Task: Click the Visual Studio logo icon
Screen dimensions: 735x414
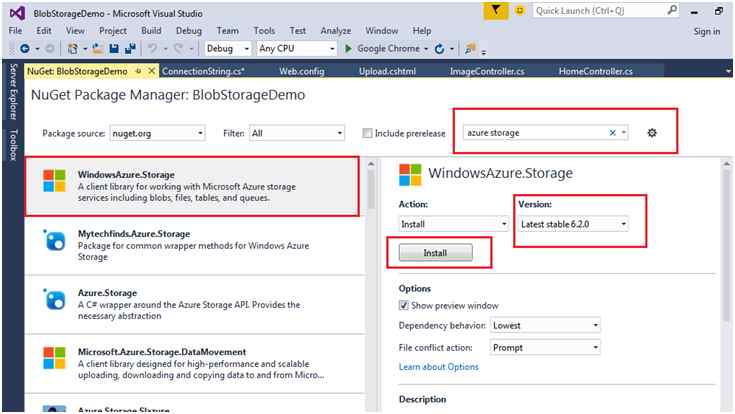Action: (x=17, y=13)
